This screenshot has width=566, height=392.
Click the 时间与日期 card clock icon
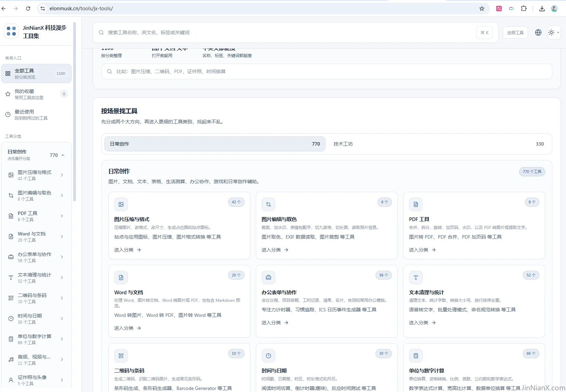[x=268, y=356]
